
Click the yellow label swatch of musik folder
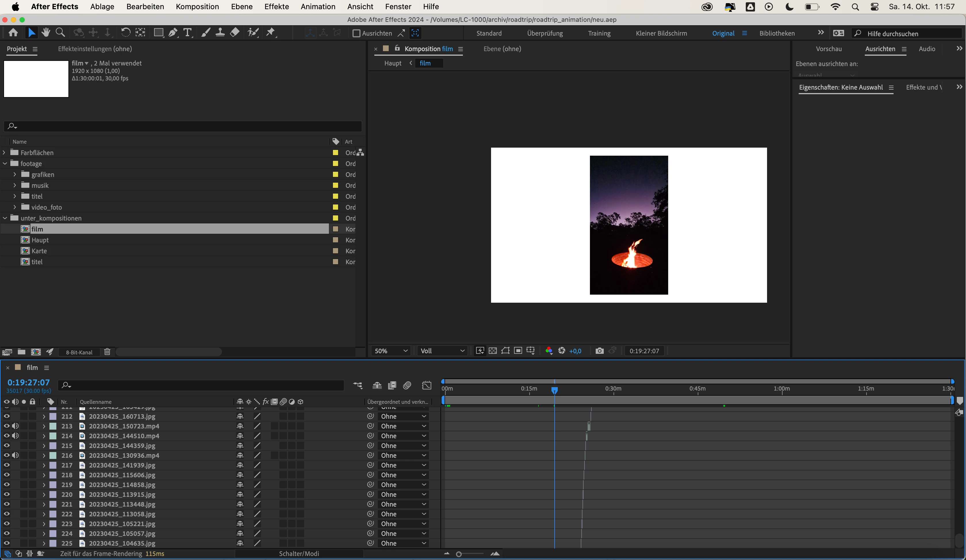pos(336,186)
